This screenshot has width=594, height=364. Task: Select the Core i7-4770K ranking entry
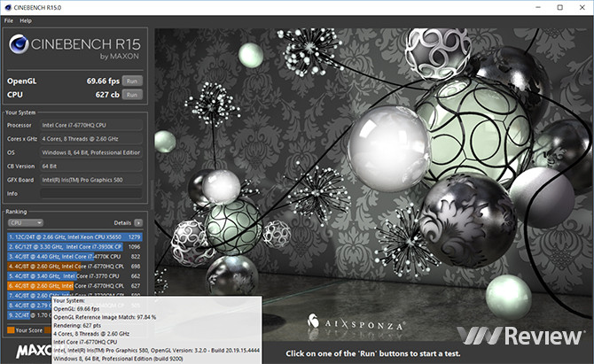(x=74, y=256)
